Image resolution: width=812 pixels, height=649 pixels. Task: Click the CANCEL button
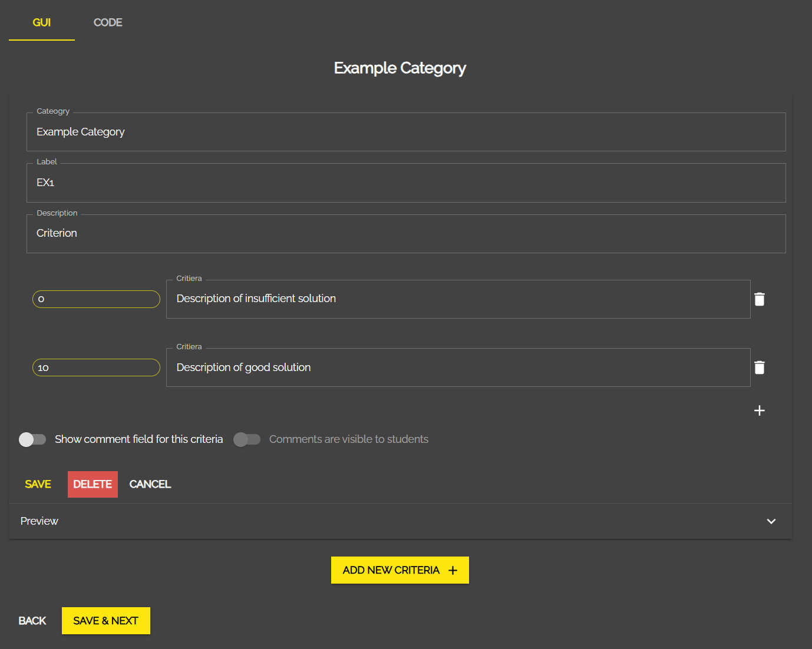click(150, 484)
